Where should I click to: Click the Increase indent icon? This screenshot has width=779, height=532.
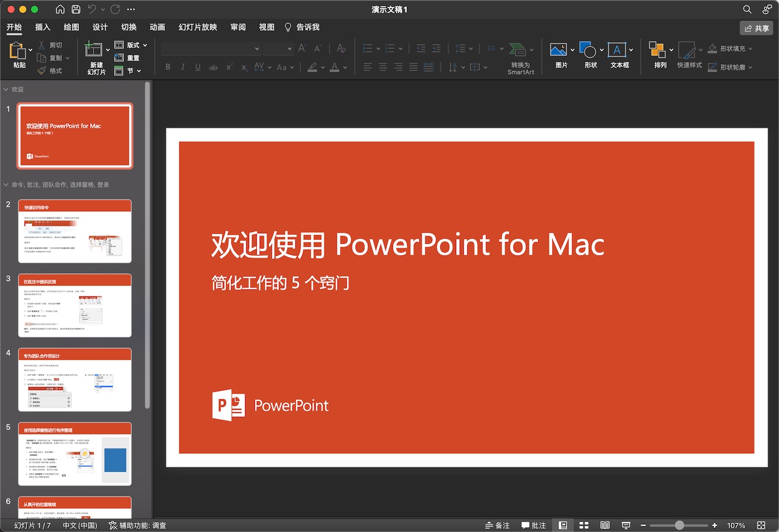[x=436, y=49]
